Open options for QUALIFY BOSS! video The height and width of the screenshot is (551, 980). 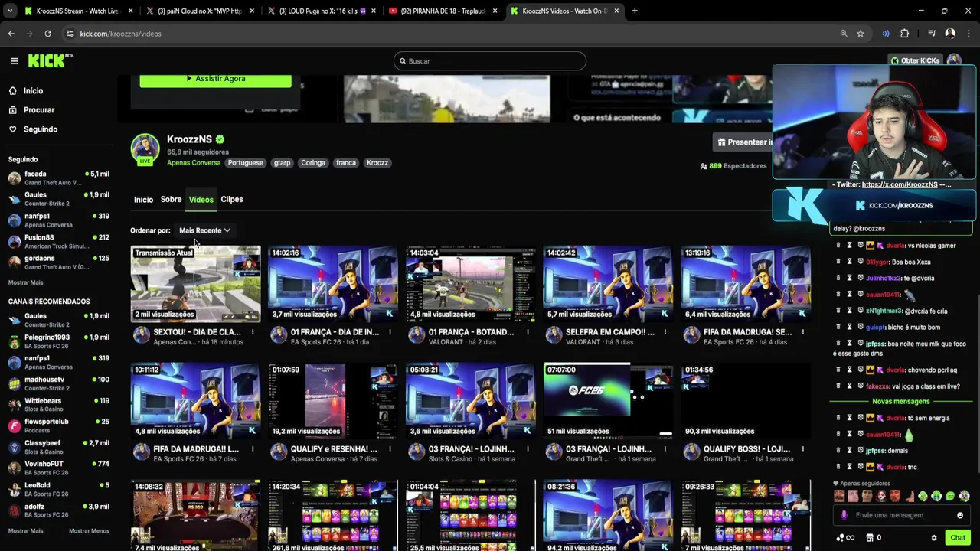(x=803, y=449)
